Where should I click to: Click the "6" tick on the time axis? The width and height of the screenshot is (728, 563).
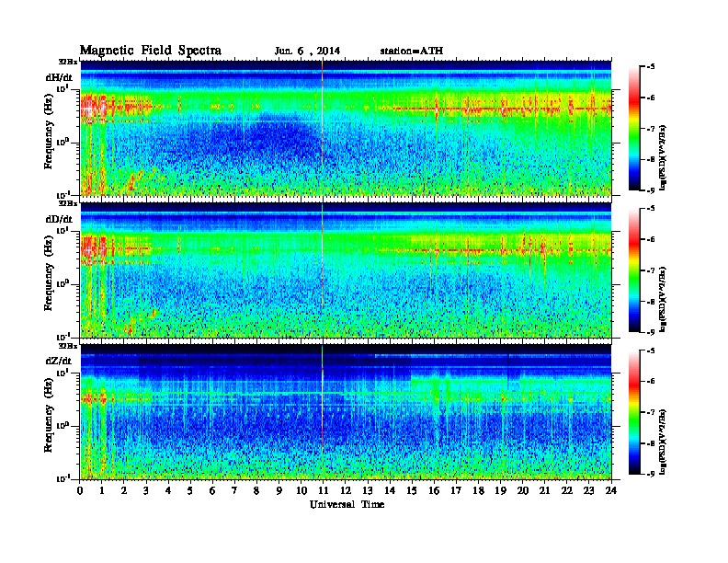(x=213, y=491)
